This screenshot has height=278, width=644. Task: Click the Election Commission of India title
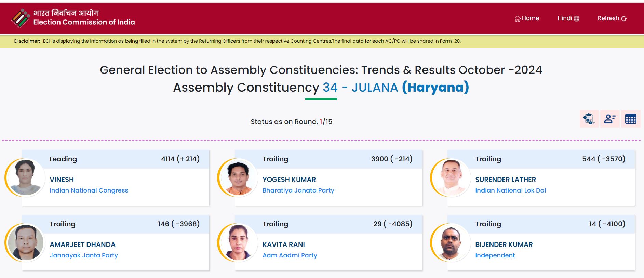point(84,22)
